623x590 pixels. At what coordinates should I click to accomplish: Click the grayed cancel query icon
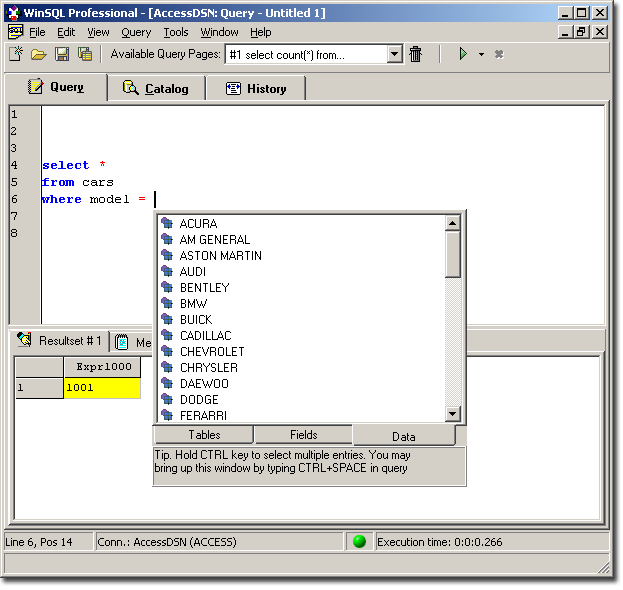click(x=499, y=54)
